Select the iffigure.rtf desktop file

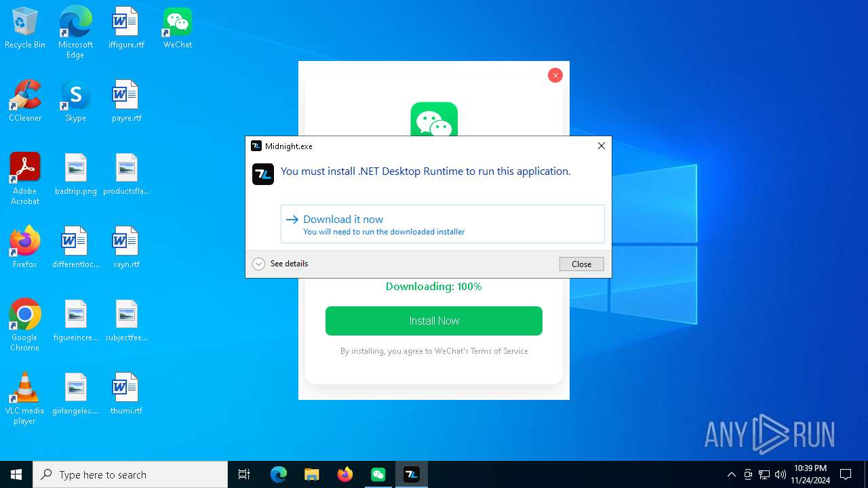(126, 28)
